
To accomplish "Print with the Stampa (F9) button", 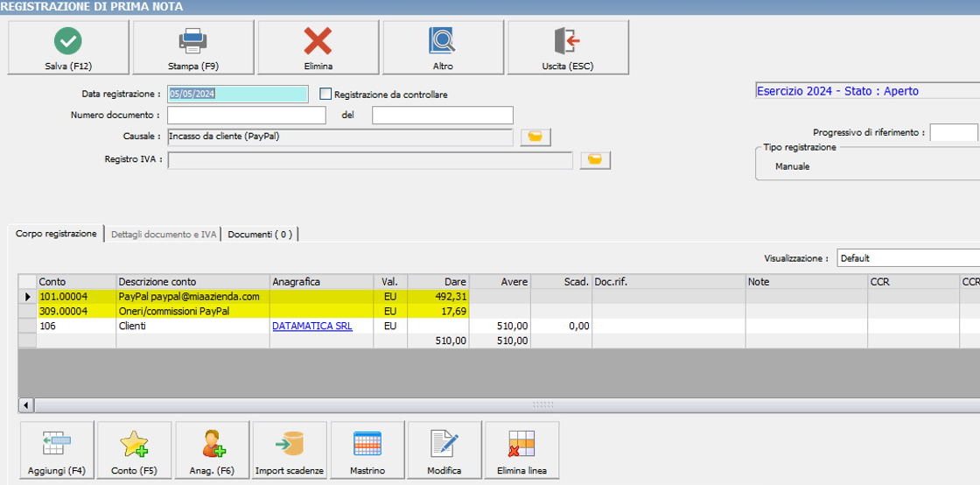I will pos(193,47).
